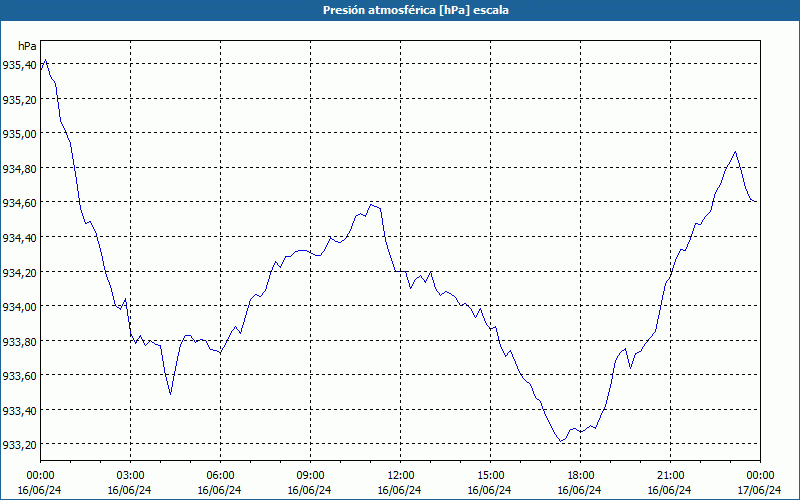Click the 935,00 y-axis value
Viewport: 800px width, 500px height.
click(x=19, y=134)
